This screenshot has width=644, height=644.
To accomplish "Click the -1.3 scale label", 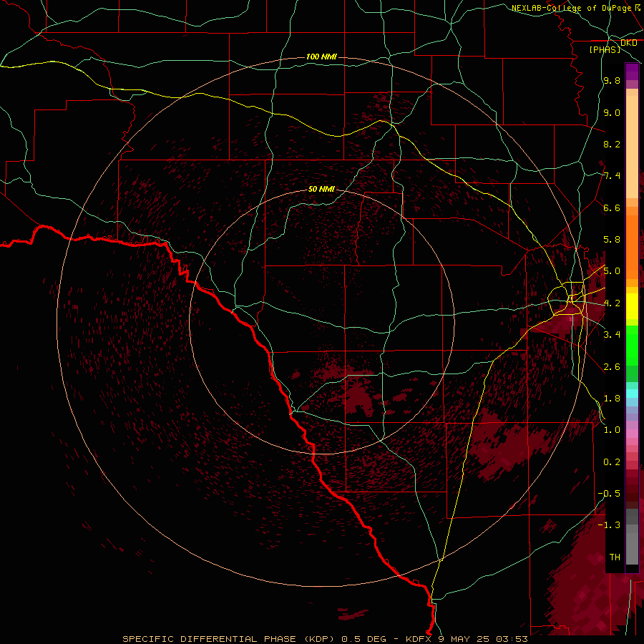I will 609,525.
